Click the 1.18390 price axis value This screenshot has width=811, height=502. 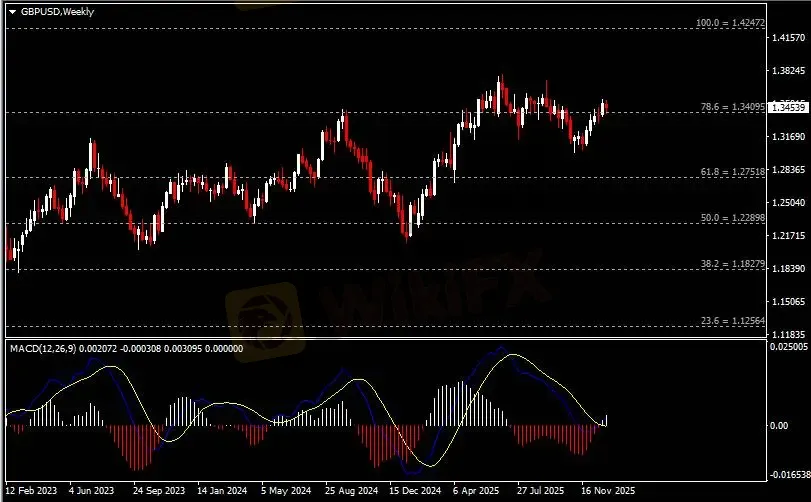[x=788, y=268]
